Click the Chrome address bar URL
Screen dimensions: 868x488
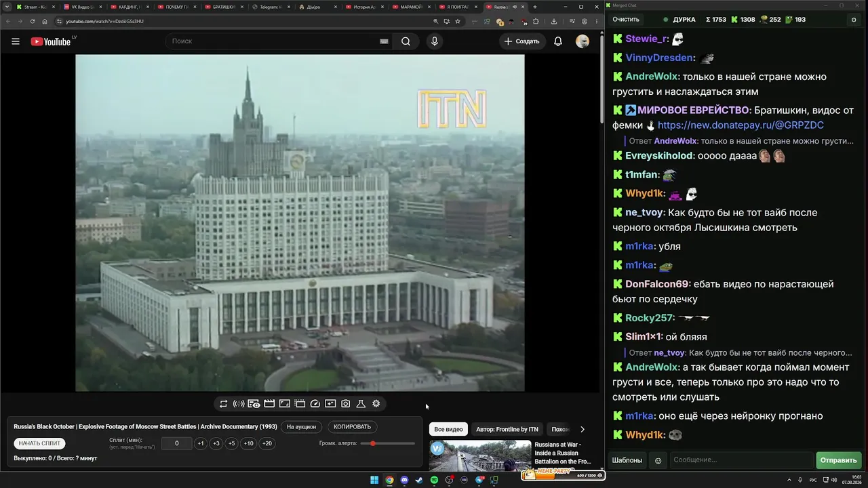click(x=105, y=21)
